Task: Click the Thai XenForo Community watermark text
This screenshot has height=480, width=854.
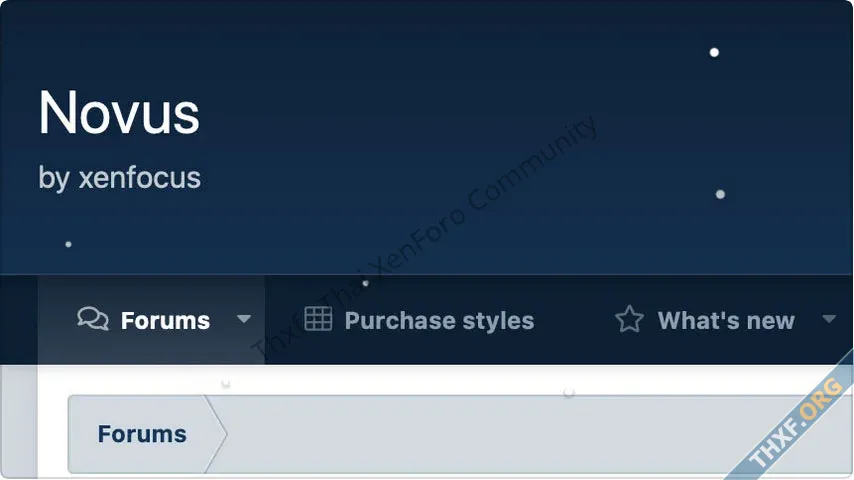Action: click(425, 237)
